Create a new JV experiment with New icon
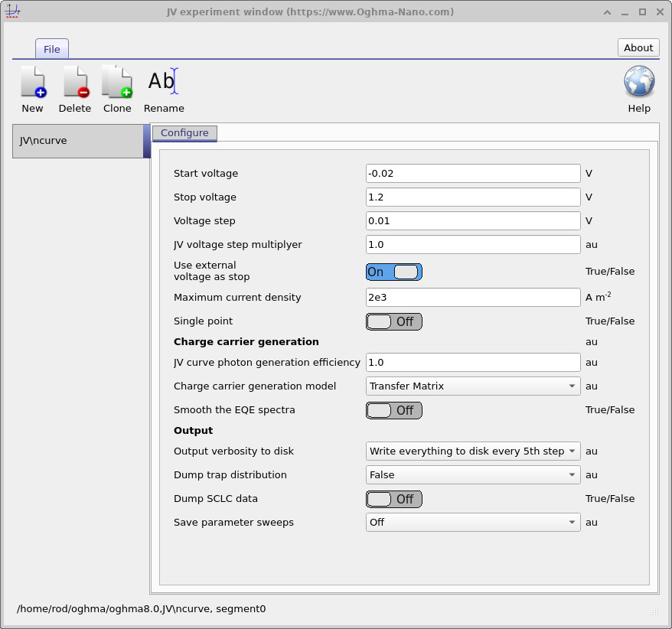Screen dimensions: 672x629 [x=32, y=86]
